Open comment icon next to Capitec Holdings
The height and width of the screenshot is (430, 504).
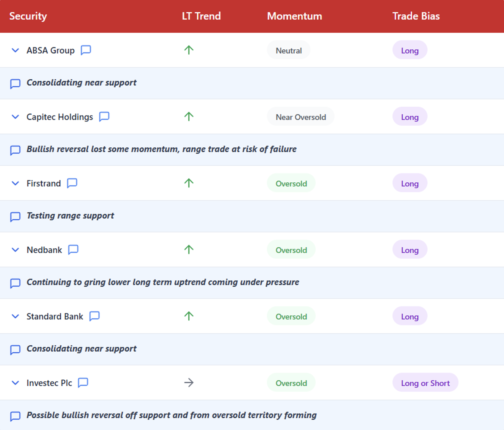coord(104,117)
